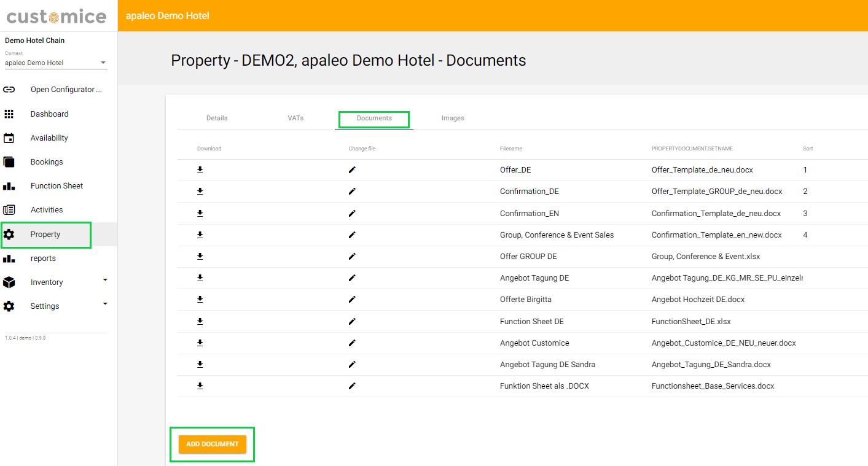The height and width of the screenshot is (466, 868).
Task: Switch to the Details tab
Action: [x=217, y=118]
